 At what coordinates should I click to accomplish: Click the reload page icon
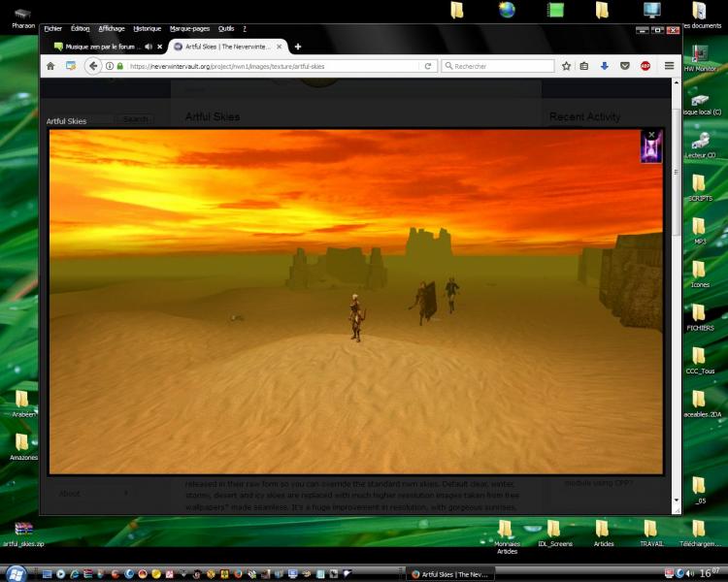point(428,66)
